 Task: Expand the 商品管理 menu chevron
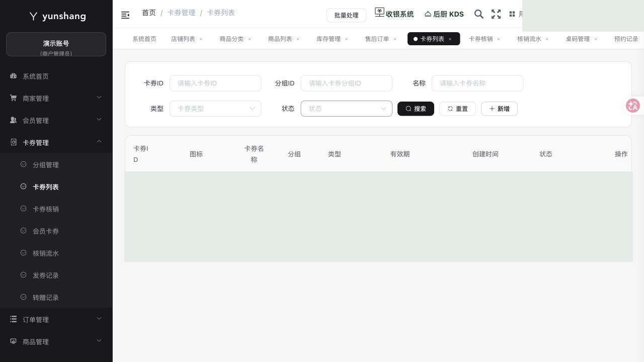[99, 341]
